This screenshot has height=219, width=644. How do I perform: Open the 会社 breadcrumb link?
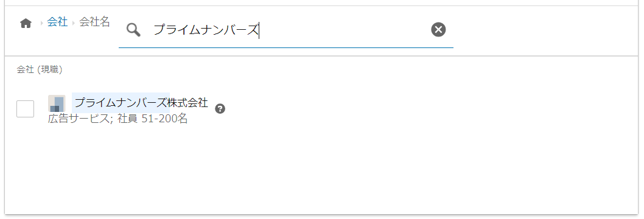tap(57, 22)
